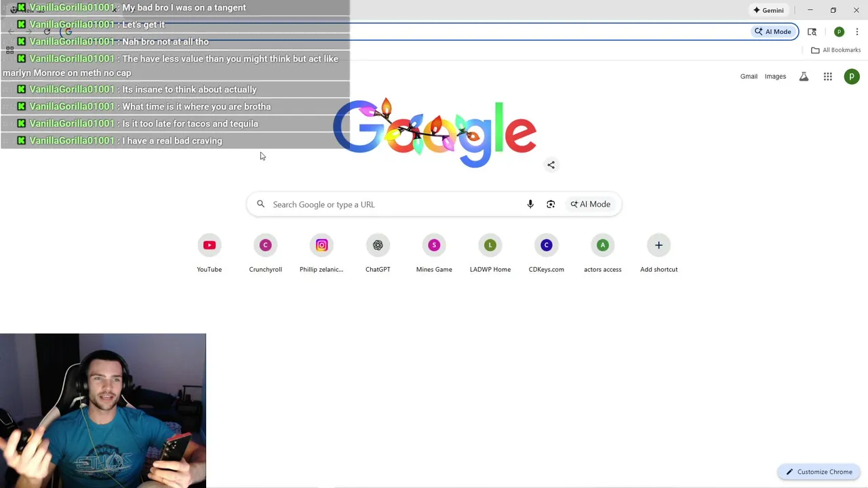Open the Google apps grid
Image resolution: width=868 pixels, height=488 pixels.
pos(828,77)
